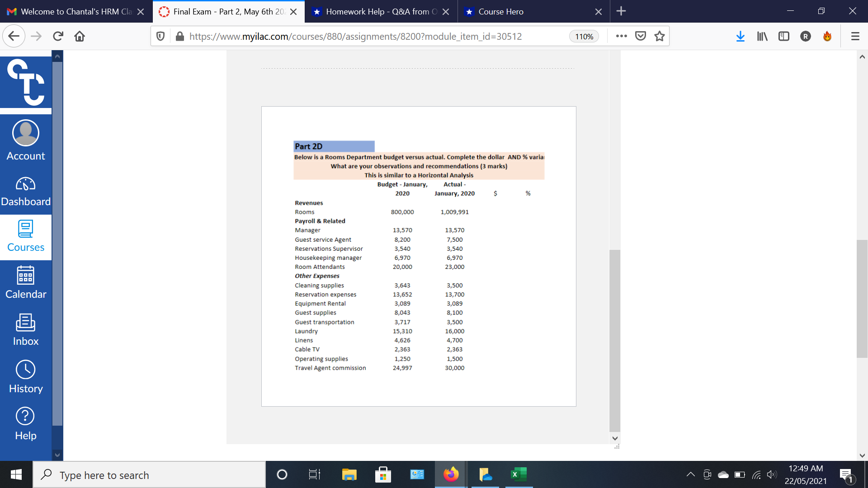This screenshot has height=488, width=868.
Task: View browsing History in the Canvas sidebar
Action: pos(26,377)
